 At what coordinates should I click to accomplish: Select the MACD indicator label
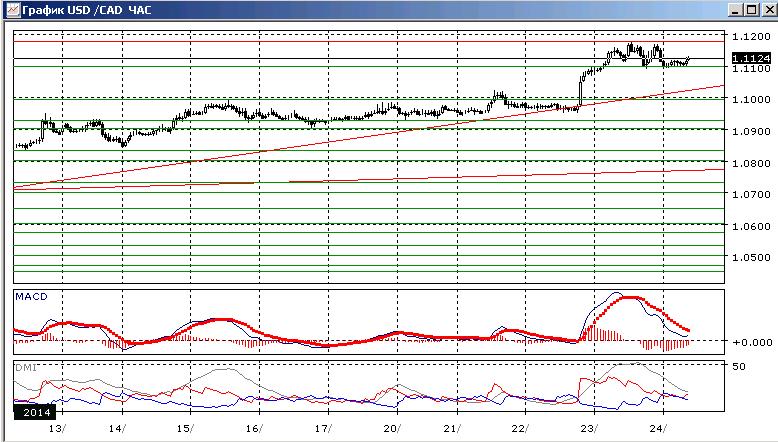(x=31, y=297)
